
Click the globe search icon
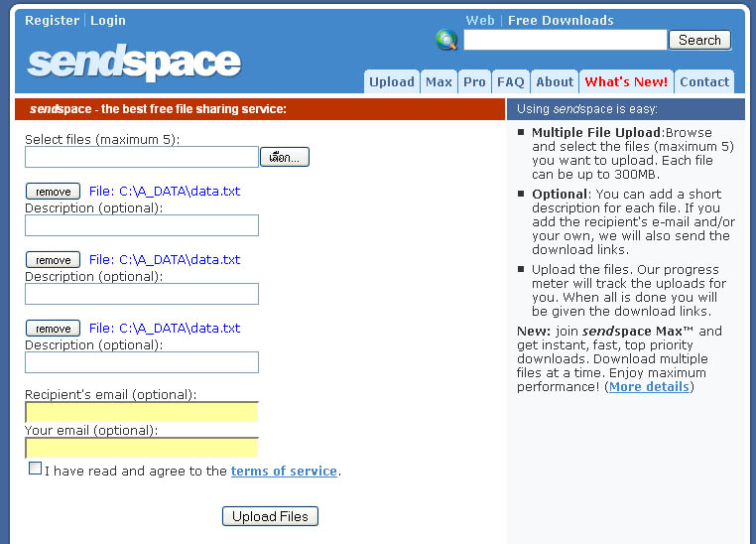pos(446,40)
